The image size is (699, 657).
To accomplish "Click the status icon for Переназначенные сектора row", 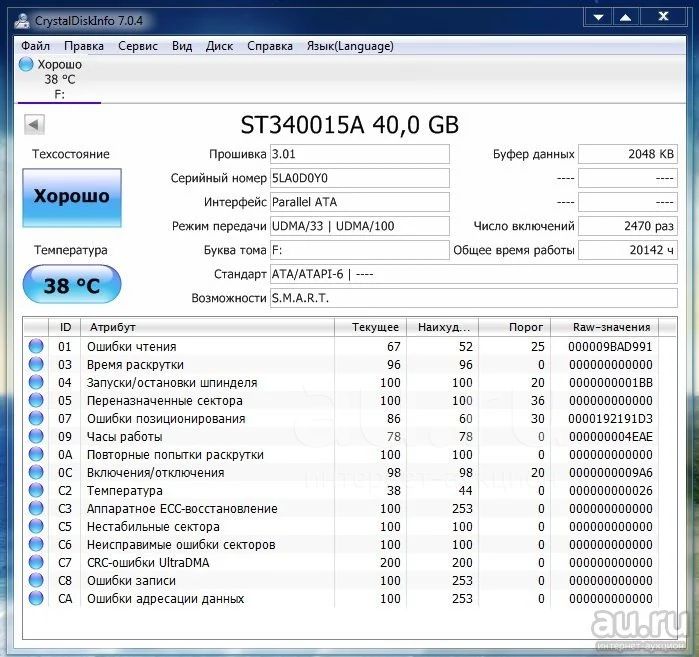I will [36, 401].
